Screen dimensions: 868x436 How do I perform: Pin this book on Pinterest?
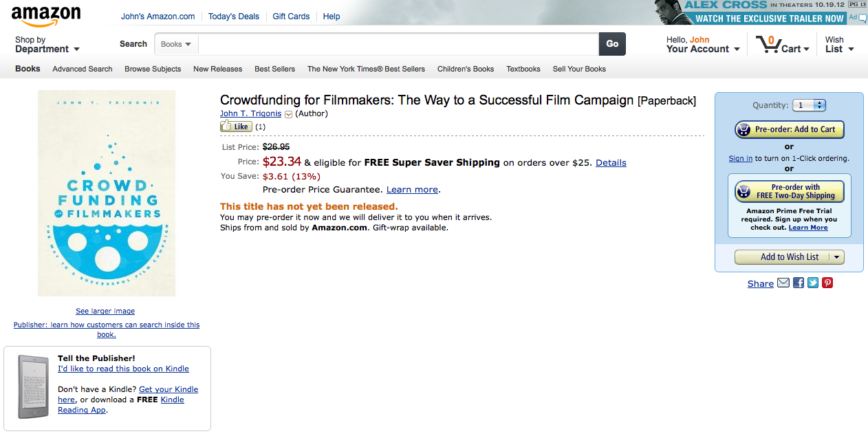coord(827,283)
